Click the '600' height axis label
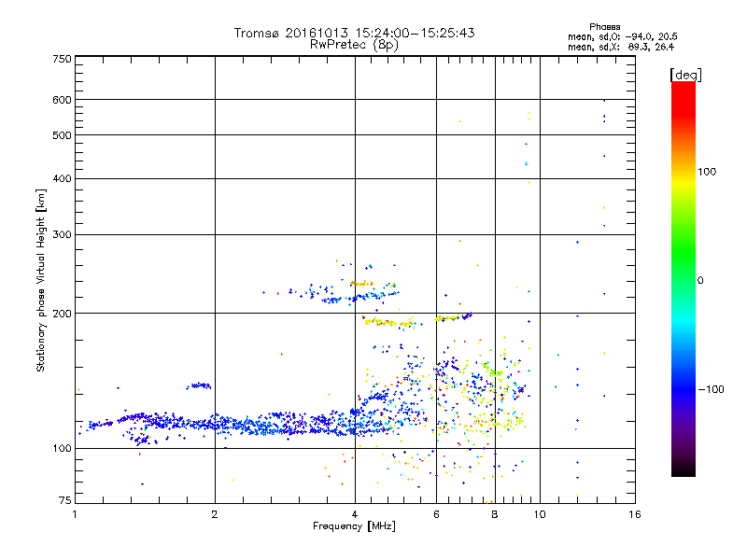Screen dimensions: 747x560 tap(62, 100)
